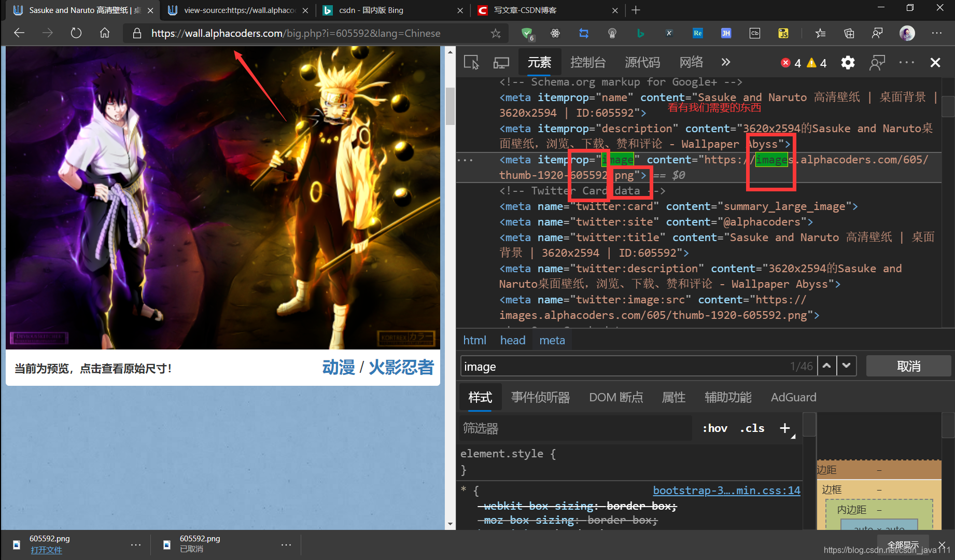Toggle .cls class editor
955x560 pixels.
(752, 428)
